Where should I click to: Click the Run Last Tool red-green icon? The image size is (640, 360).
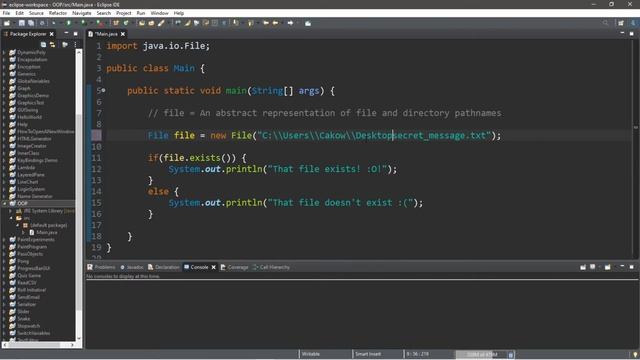(x=100, y=23)
